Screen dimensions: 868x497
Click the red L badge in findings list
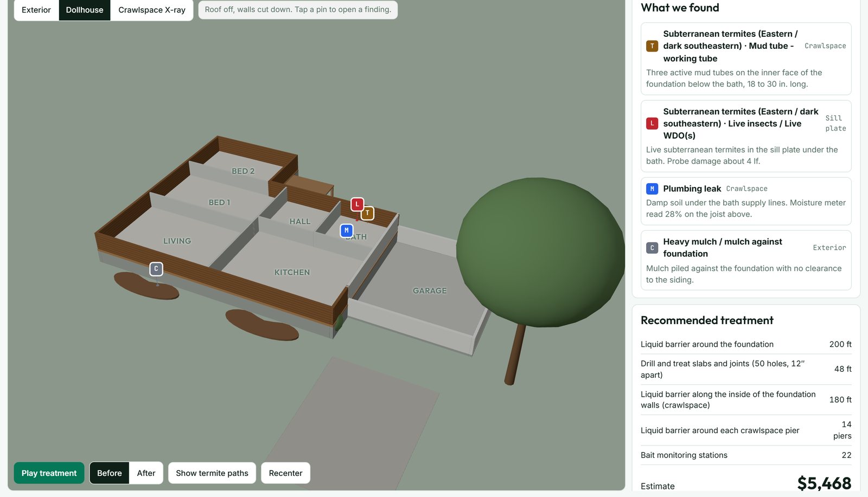(652, 124)
